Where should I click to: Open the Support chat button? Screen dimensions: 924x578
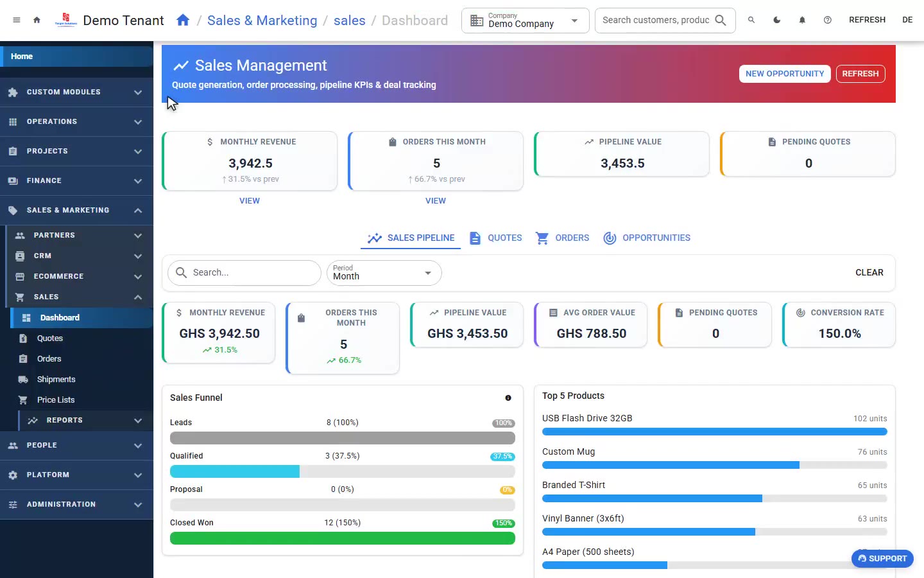[882, 559]
